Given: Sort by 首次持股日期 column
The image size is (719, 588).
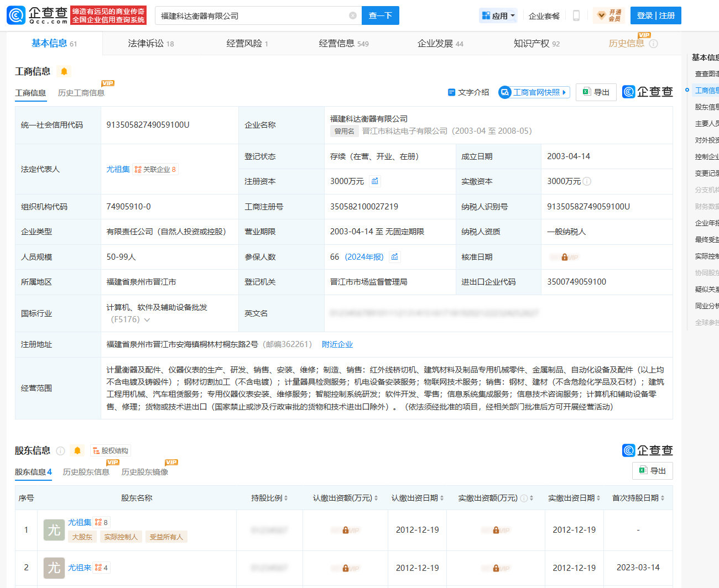Looking at the screenshot, I should click(x=638, y=498).
